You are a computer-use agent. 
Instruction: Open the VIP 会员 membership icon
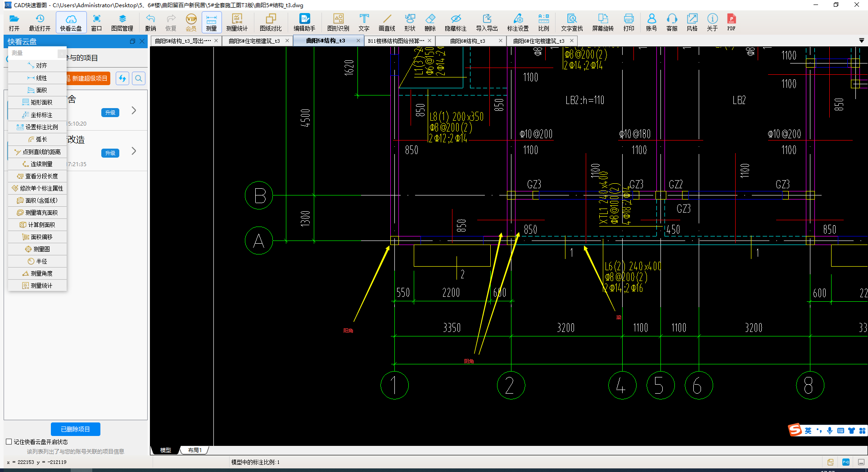coord(191,22)
